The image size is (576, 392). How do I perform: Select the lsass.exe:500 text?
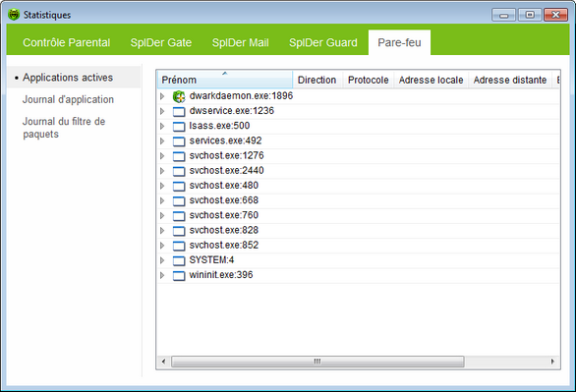(x=219, y=126)
